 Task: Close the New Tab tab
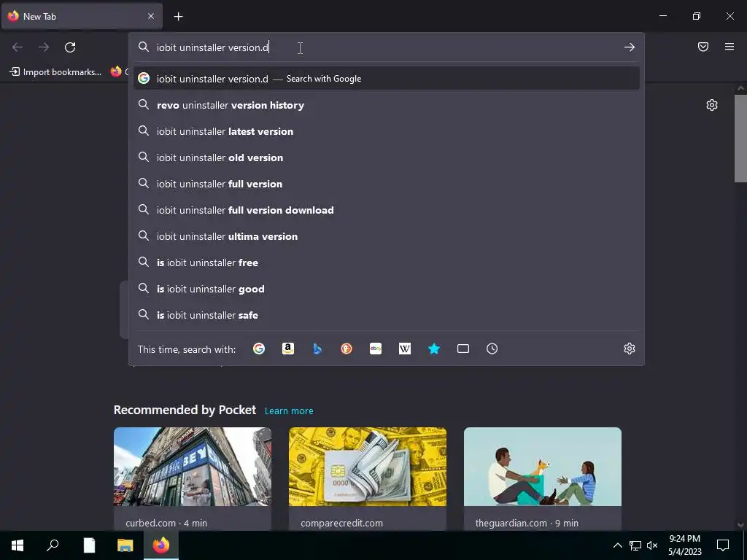click(151, 16)
